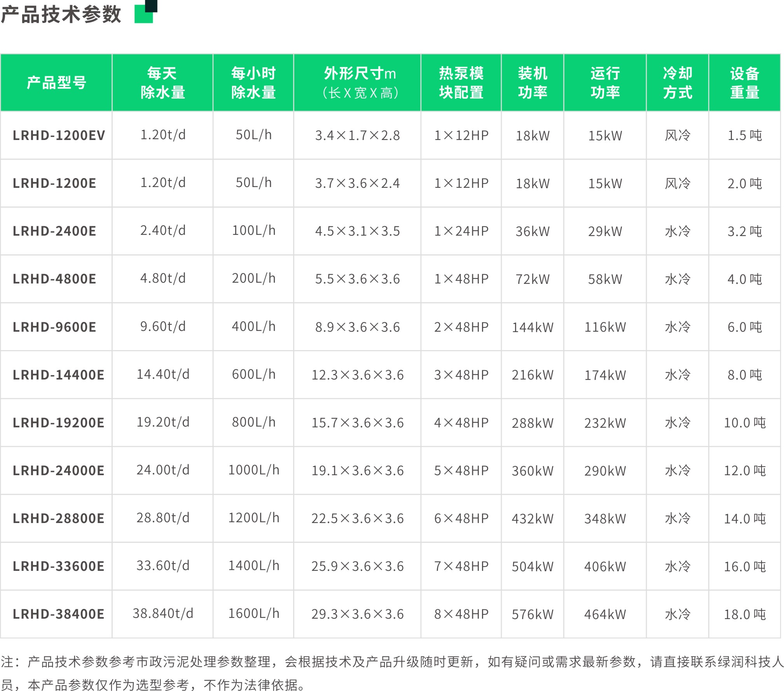The image size is (784, 691).
Task: Click the LRHD-38400E model cell
Action: pyautogui.click(x=58, y=614)
